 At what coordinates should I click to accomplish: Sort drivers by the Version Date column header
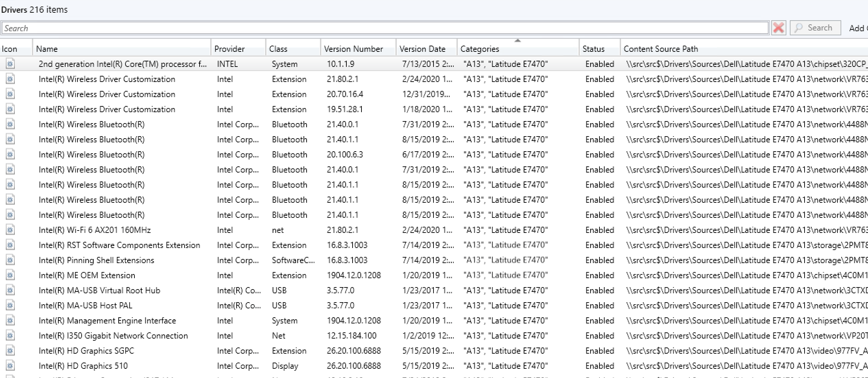[x=424, y=49]
